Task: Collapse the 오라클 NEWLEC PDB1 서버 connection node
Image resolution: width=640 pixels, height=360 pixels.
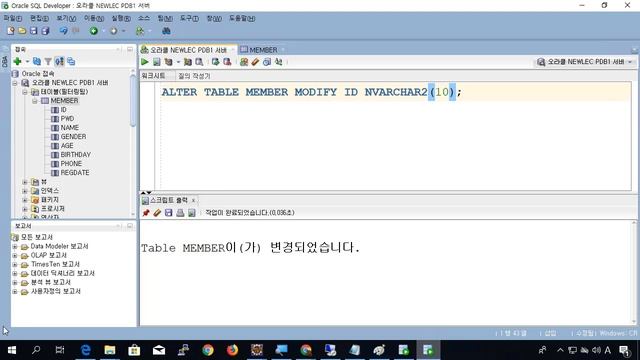Action: (x=15, y=83)
